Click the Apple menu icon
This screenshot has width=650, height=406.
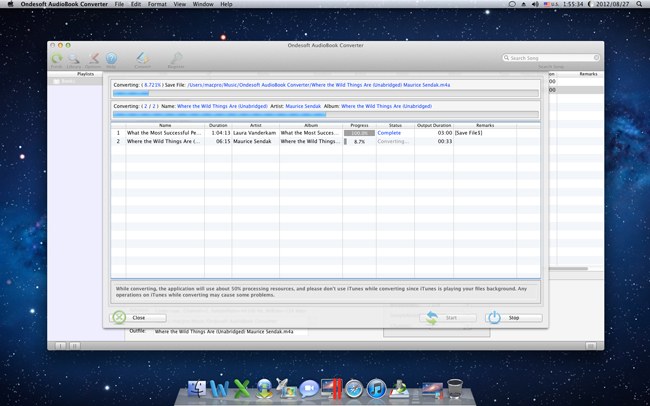point(10,4)
